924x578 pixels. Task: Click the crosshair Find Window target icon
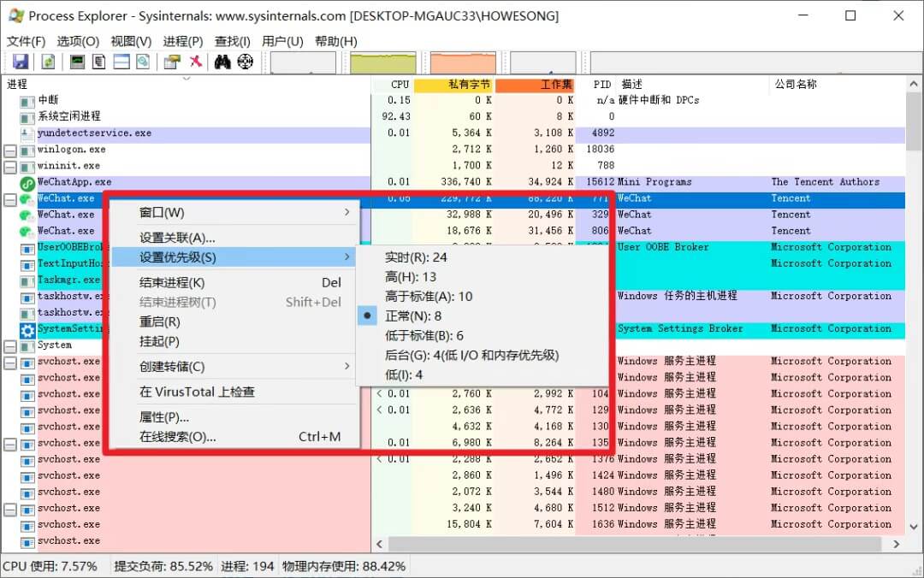[x=246, y=62]
